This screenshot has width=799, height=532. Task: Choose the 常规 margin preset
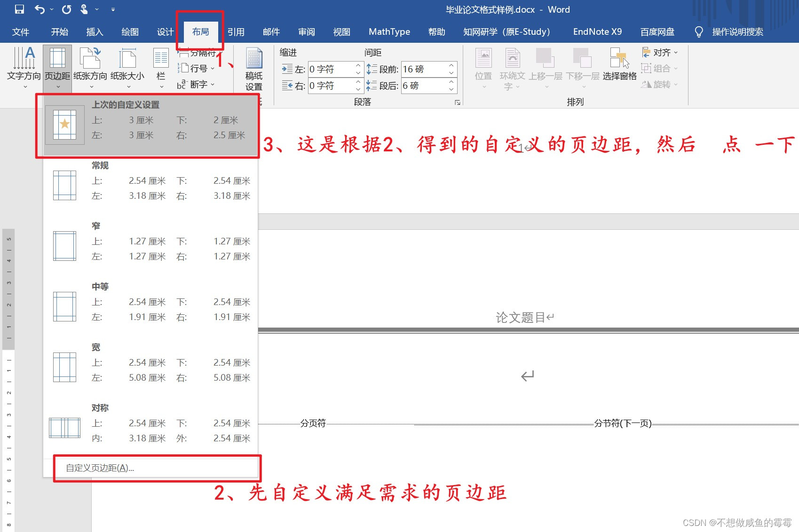(x=150, y=186)
